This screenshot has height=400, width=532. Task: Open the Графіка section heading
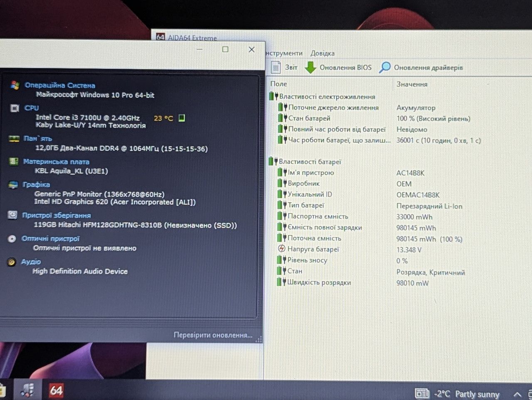pyautogui.click(x=37, y=184)
